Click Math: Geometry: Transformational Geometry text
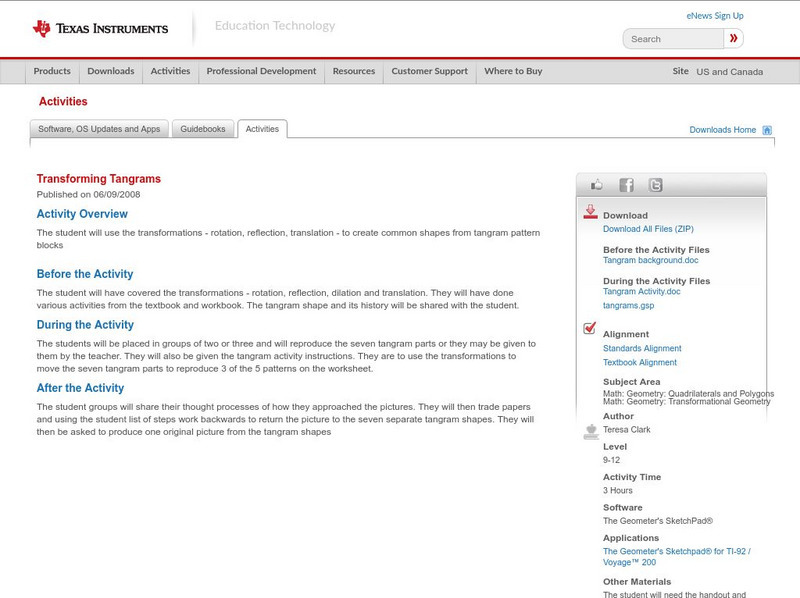 687,402
